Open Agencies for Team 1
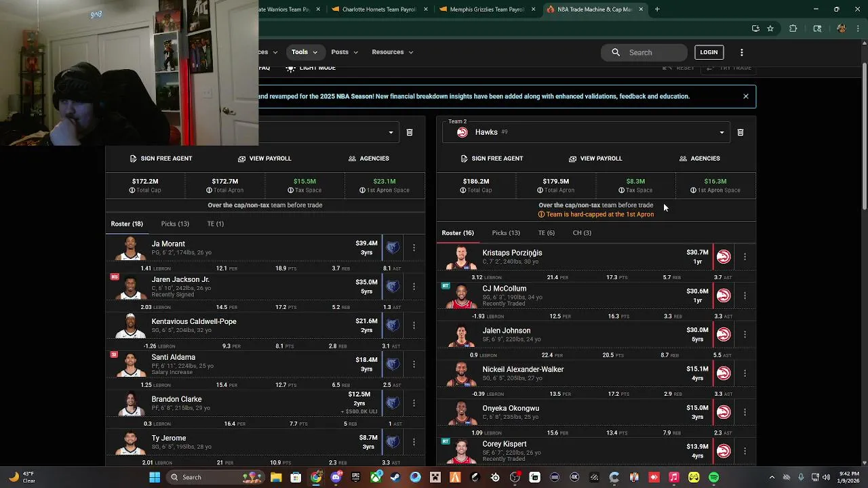The width and height of the screenshot is (868, 488). click(368, 159)
